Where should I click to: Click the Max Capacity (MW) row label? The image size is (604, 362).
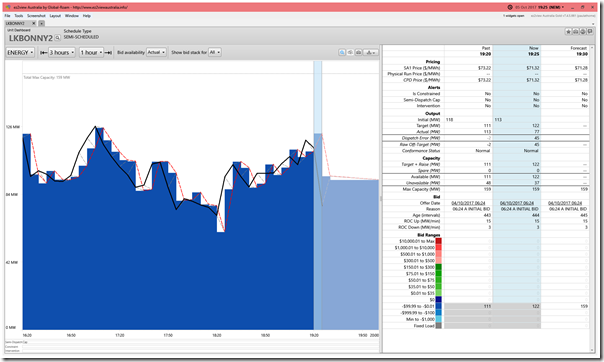click(421, 189)
